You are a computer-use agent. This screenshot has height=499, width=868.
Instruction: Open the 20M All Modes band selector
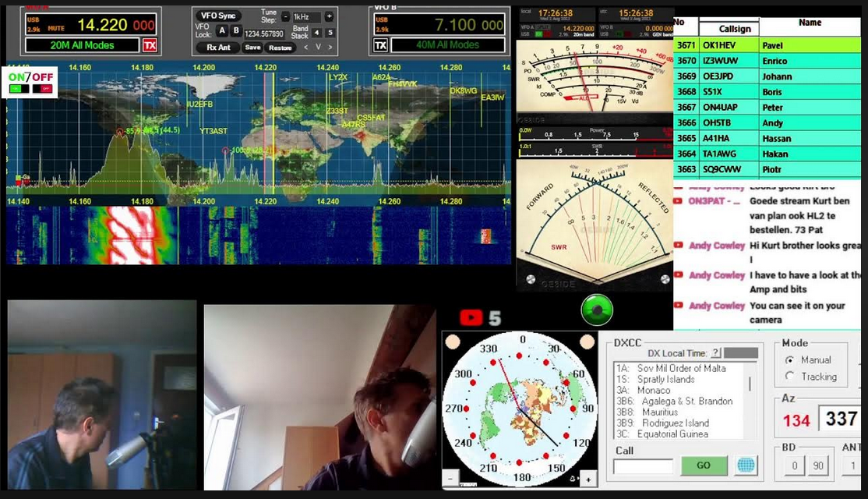(x=82, y=45)
